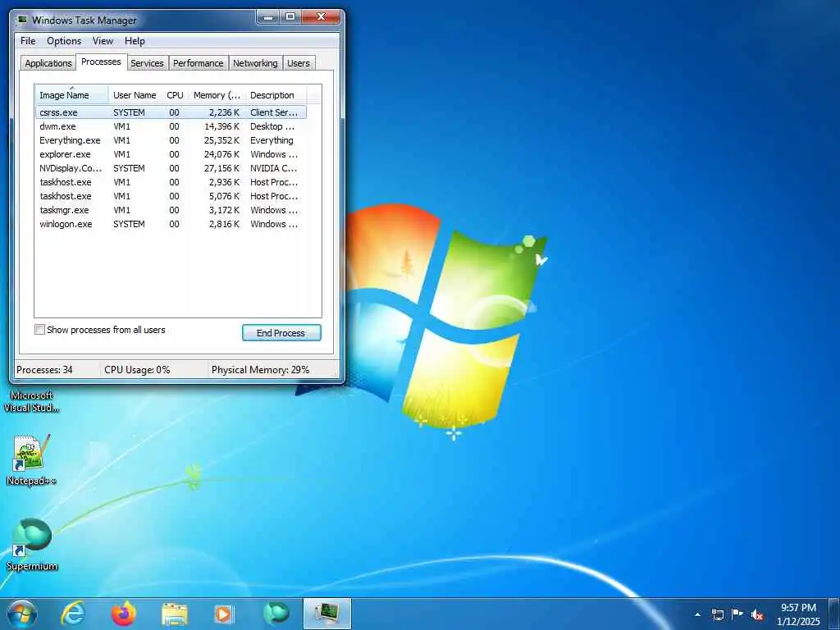
Task: Open the network tray icon
Action: 718,614
